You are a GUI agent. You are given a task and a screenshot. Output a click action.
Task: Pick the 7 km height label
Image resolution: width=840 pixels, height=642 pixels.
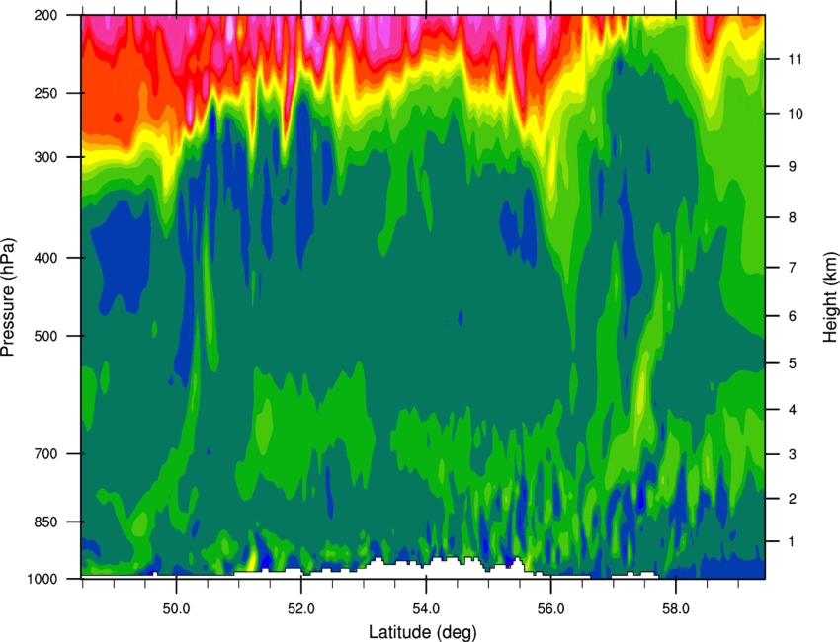click(793, 268)
